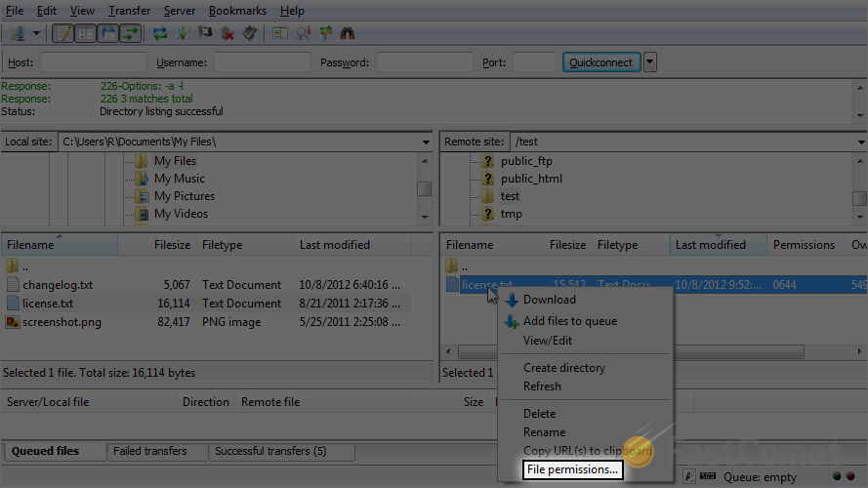Screen dimensions: 868x488
Task: Click transfer type indicator in status bar
Action: (689, 476)
